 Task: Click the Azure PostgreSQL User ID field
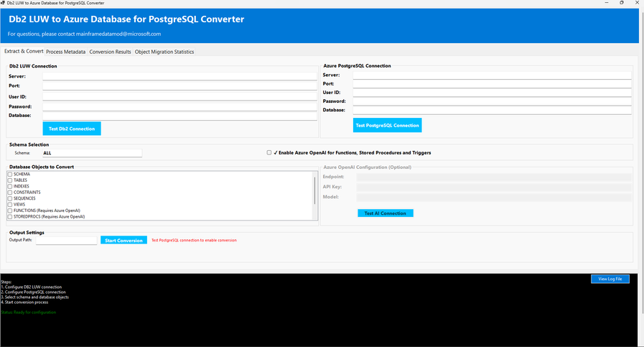coord(492,93)
